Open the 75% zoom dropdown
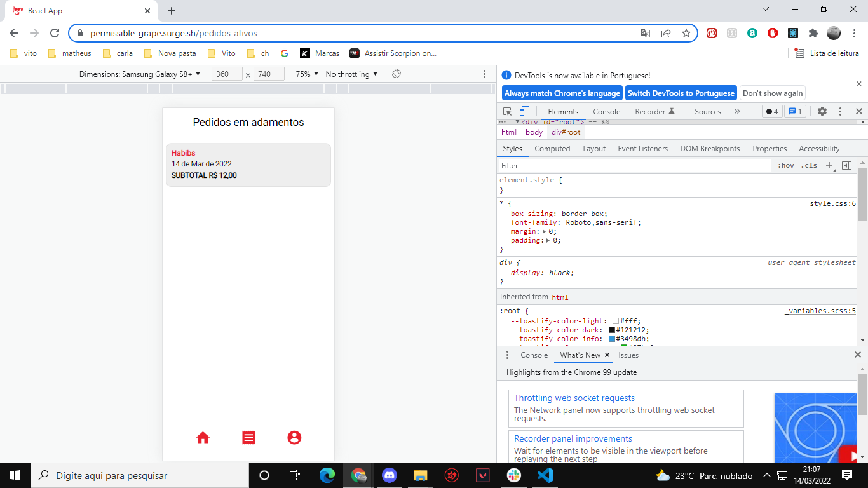 pos(308,74)
